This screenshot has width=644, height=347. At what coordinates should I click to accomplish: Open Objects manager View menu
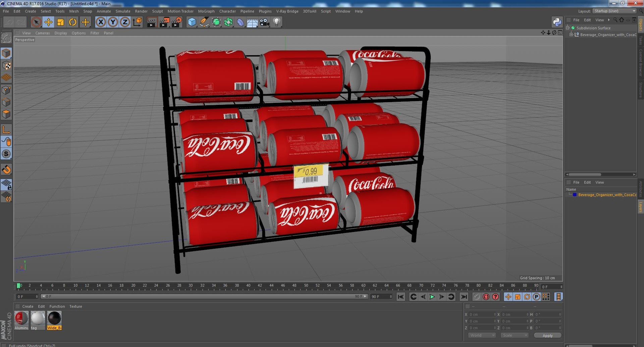[599, 20]
